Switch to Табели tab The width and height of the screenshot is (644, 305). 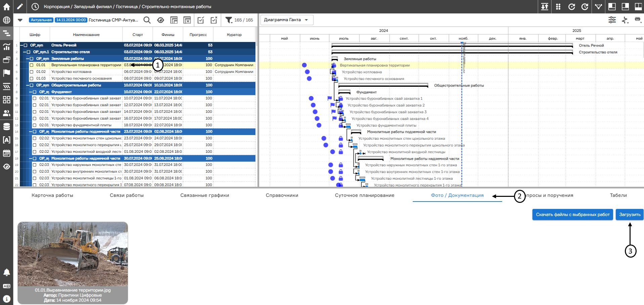[x=618, y=195]
